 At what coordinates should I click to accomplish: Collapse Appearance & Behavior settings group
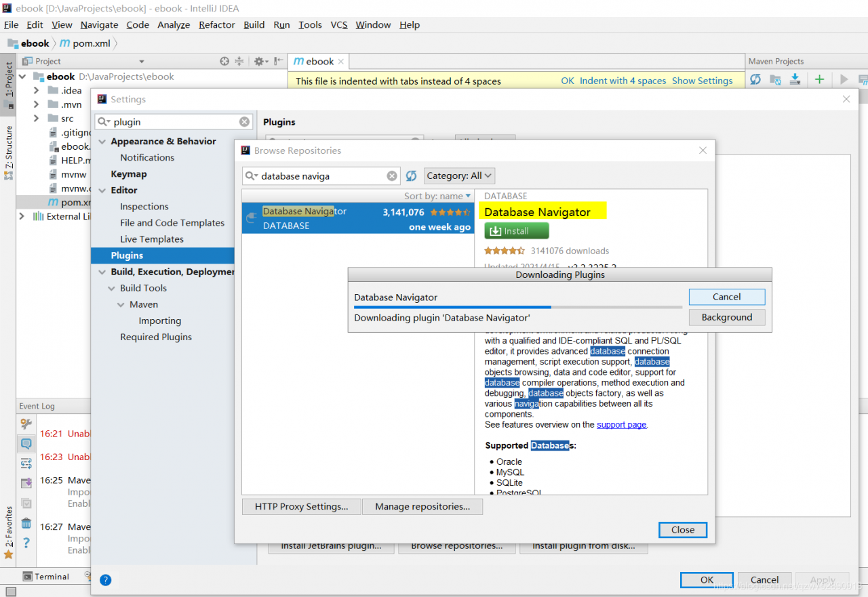tap(102, 142)
